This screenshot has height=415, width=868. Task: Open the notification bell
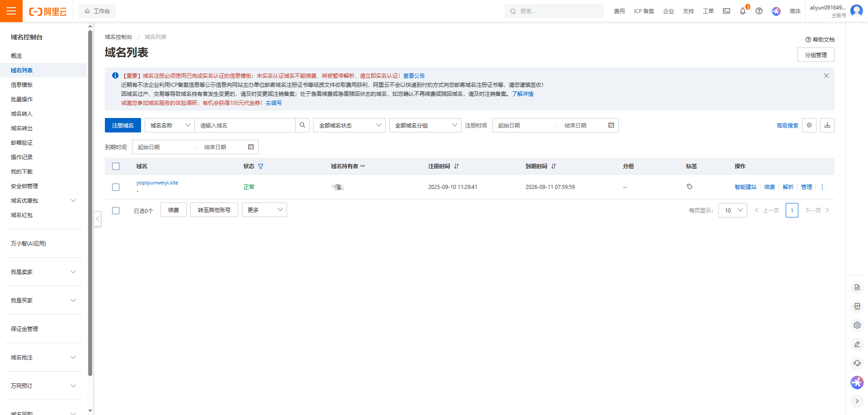pyautogui.click(x=743, y=11)
